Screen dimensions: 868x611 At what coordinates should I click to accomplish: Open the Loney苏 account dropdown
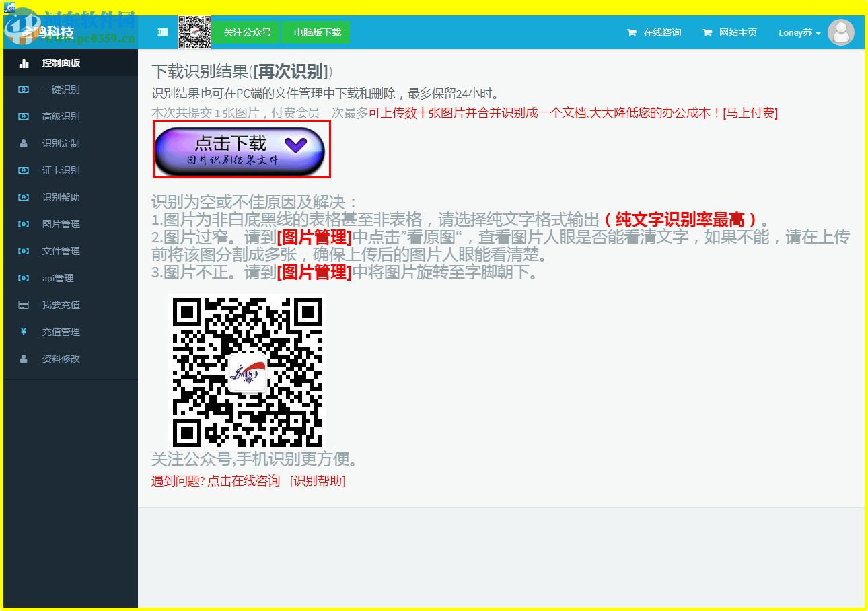(798, 32)
